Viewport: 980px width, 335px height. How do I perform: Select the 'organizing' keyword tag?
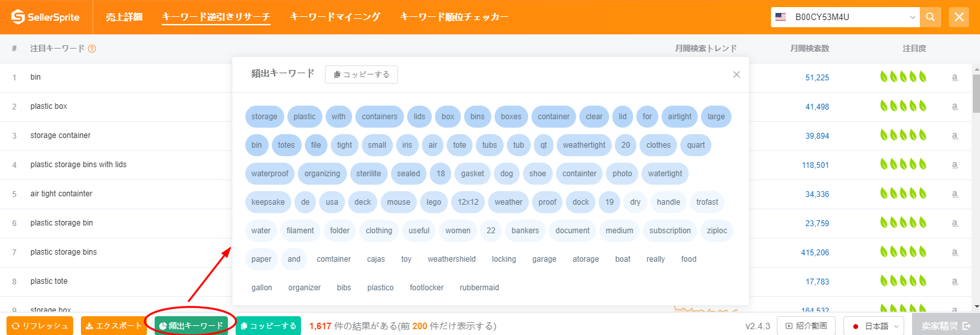coord(322,174)
